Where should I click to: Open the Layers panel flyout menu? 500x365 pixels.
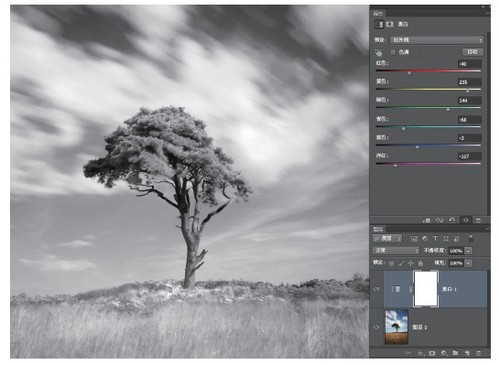pyautogui.click(x=487, y=229)
